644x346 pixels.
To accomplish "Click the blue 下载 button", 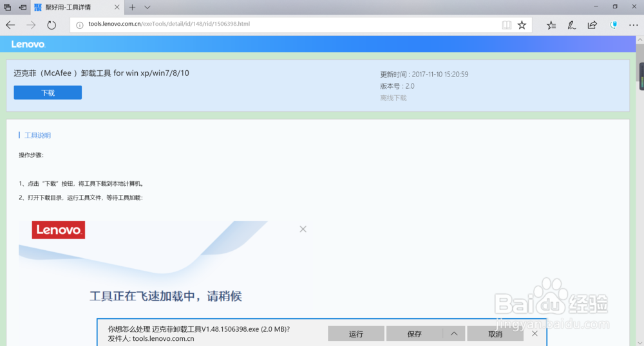I will click(48, 93).
